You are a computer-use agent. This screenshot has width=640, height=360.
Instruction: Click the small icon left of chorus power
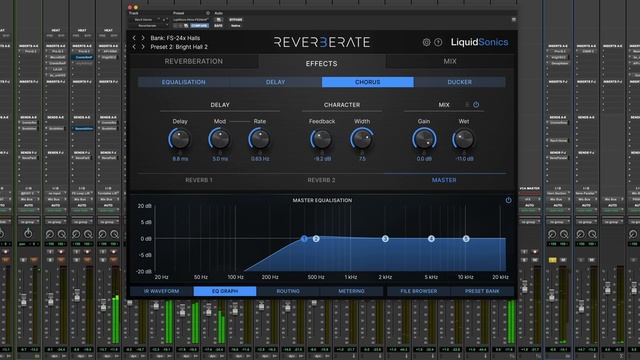pyautogui.click(x=467, y=105)
